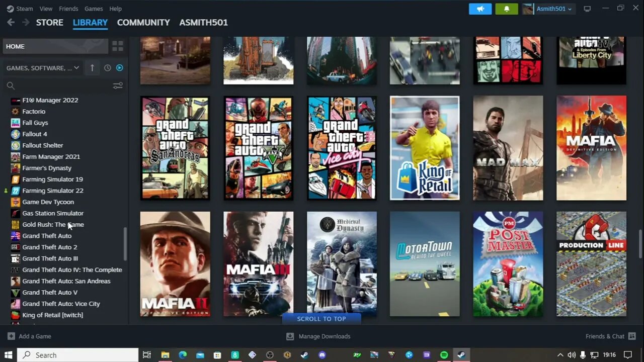The image size is (644, 362).
Task: Select the LIBRARY tab
Action: tap(90, 22)
